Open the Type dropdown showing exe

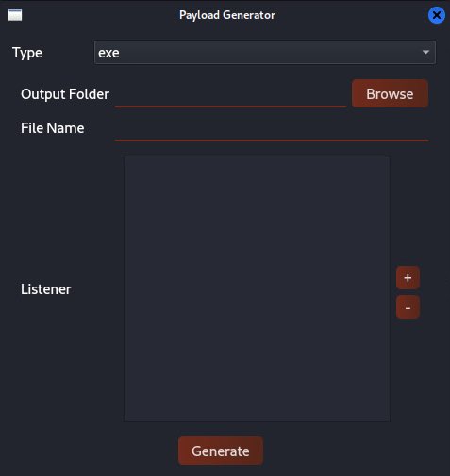click(x=265, y=53)
